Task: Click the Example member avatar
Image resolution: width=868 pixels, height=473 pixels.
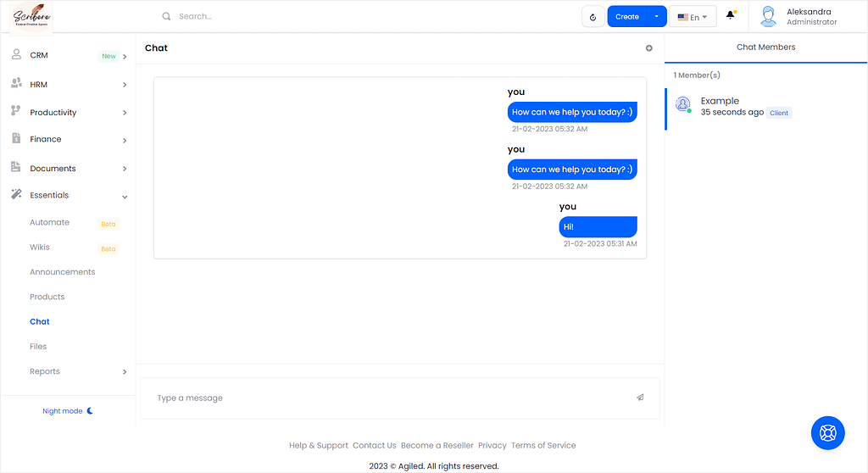Action: 683,104
